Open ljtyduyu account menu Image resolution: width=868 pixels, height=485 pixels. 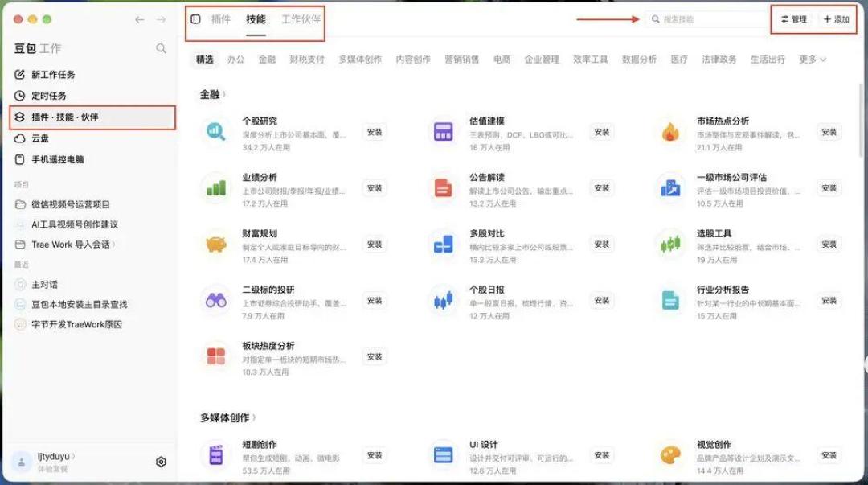coord(55,457)
